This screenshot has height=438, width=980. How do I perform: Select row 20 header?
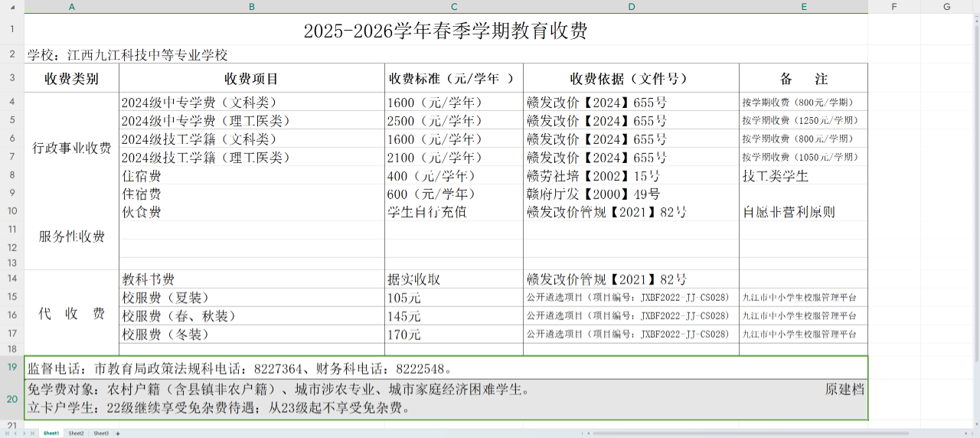click(x=11, y=399)
